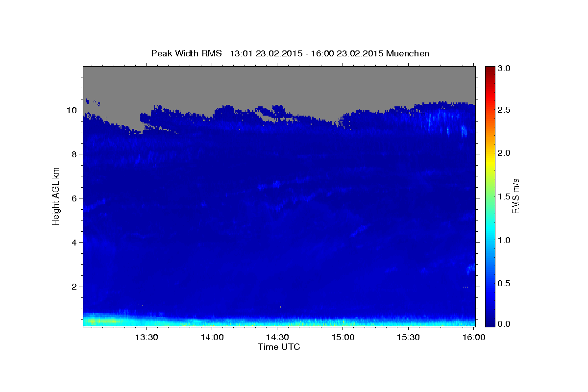This screenshot has width=588, height=392.
Task: Click the height tick label 6
Action: click(x=74, y=198)
